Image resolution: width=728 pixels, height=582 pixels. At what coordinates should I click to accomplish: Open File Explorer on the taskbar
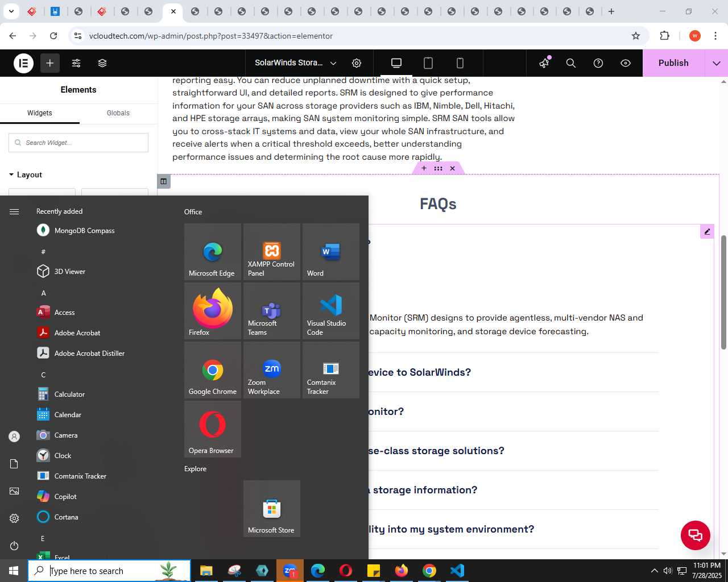[206, 571]
